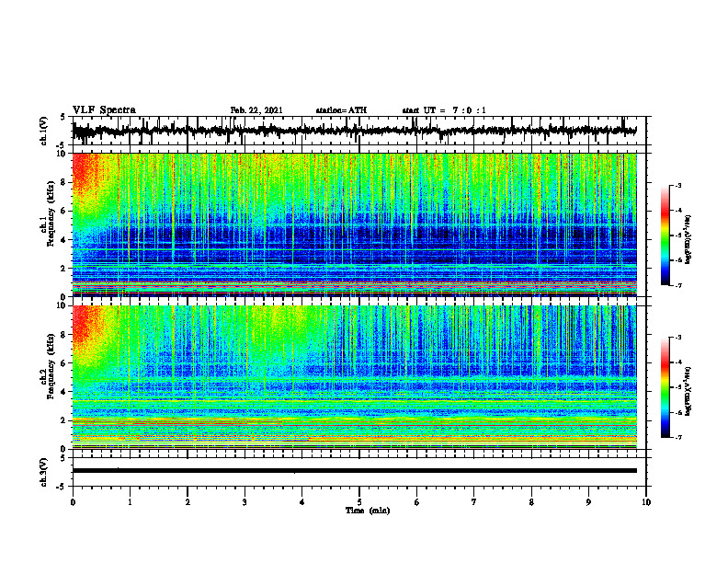Click the "2" kHz tick of ch.2 spectrogram
Image resolution: width=728 pixels, height=563 pixels.
coord(65,420)
